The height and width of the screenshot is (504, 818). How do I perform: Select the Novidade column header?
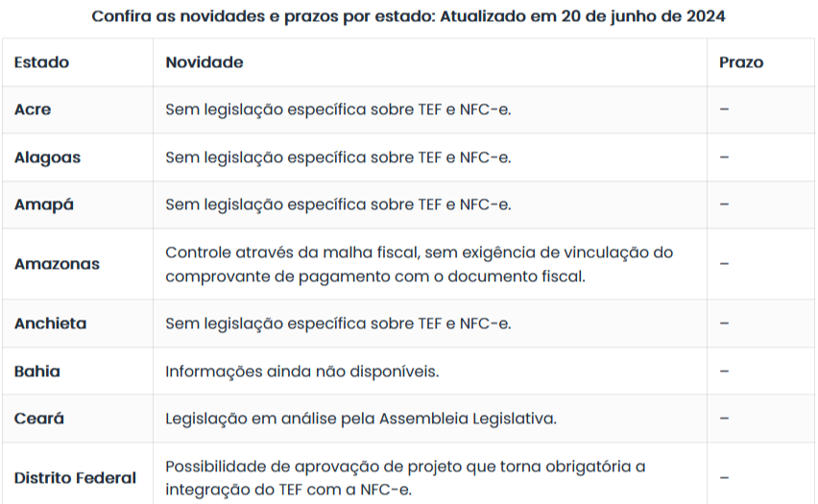(x=204, y=62)
